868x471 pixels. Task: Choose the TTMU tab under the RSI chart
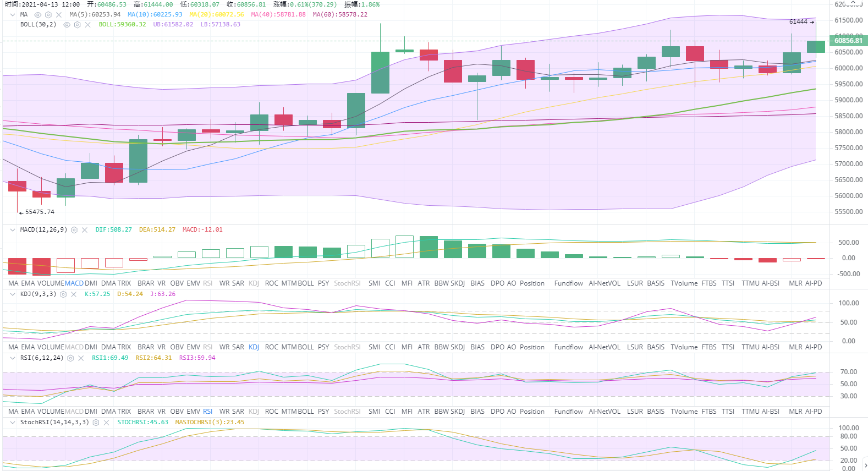point(750,412)
